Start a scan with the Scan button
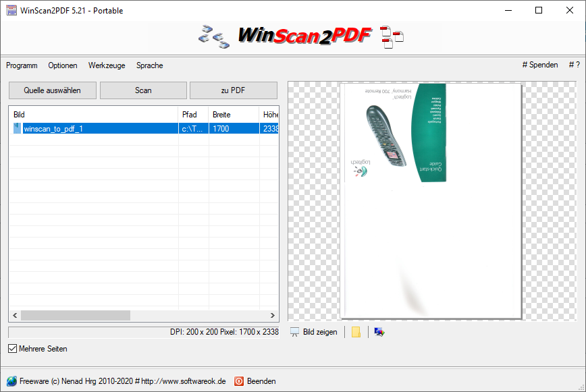This screenshot has width=586, height=392. pyautogui.click(x=143, y=90)
